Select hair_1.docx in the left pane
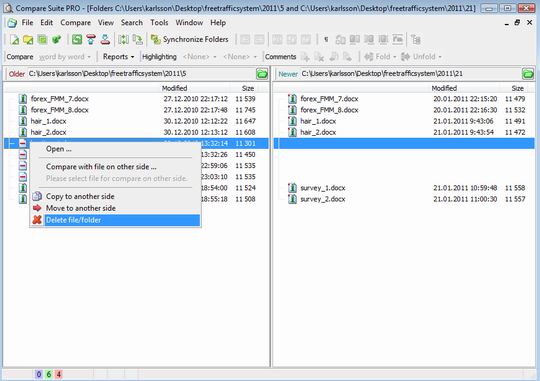The height and width of the screenshot is (381, 540). 48,121
